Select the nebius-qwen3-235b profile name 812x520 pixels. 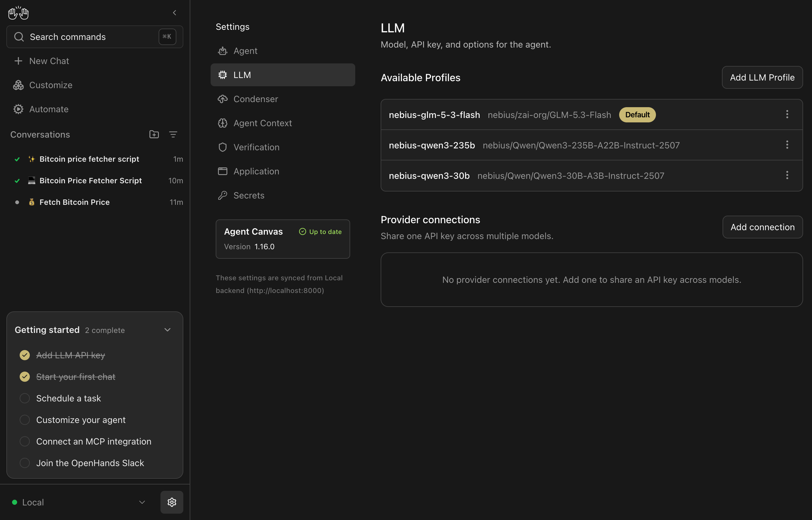pos(432,145)
